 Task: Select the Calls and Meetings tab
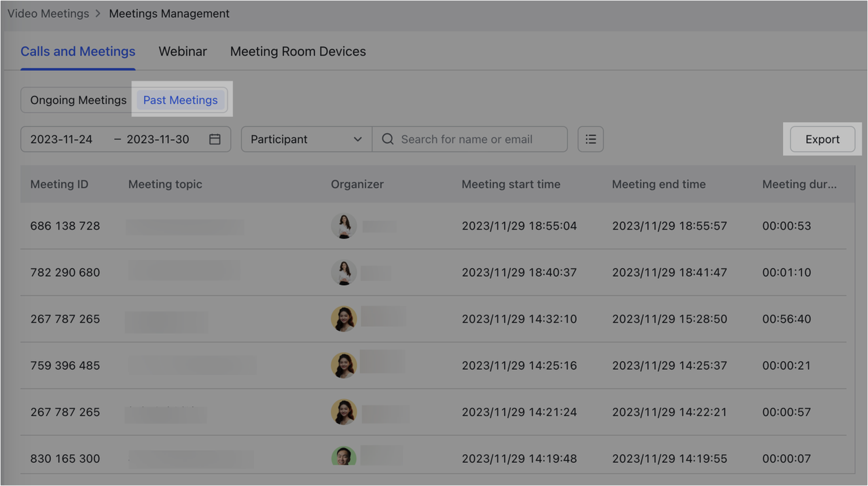click(78, 51)
